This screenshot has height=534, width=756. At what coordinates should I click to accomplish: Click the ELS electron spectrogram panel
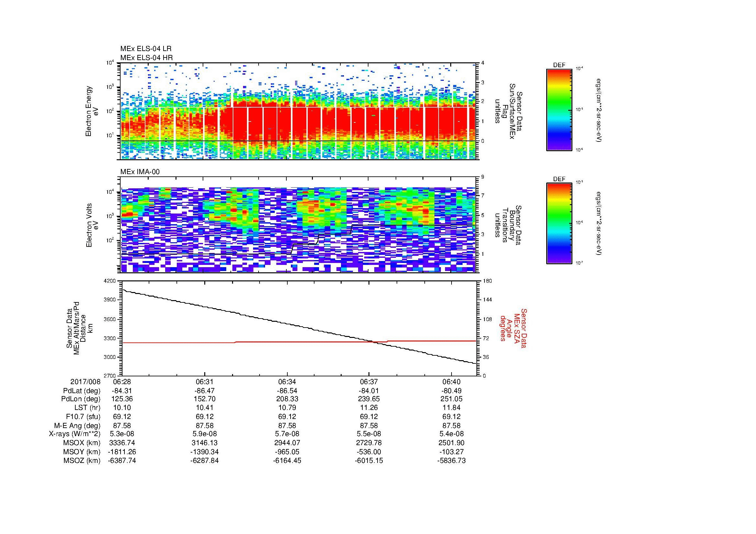point(299,111)
